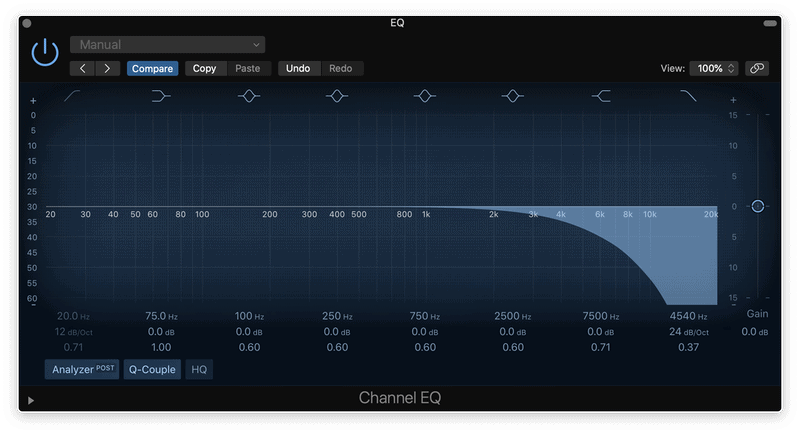Click the right scale minus sign
Image resolution: width=800 pixels, height=433 pixels.
[734, 304]
